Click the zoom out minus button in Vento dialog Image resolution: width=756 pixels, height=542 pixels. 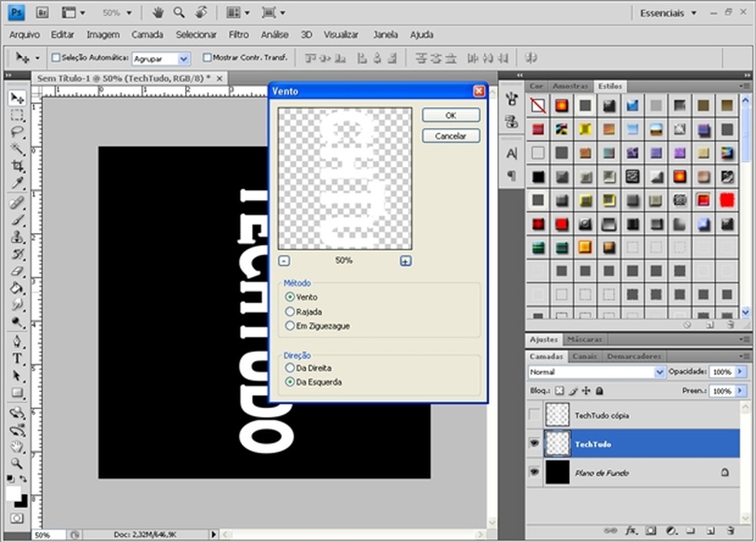(284, 261)
